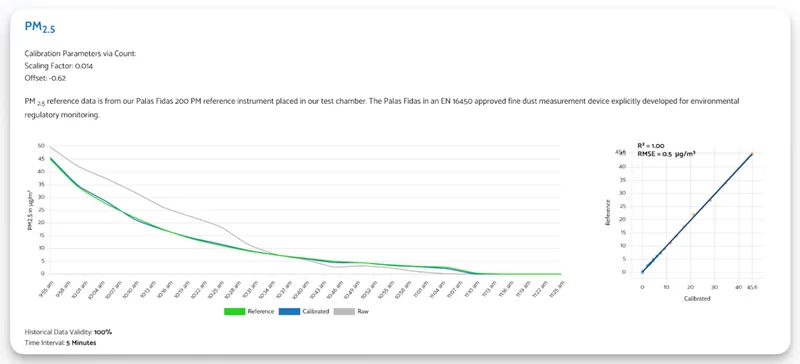
Task: Select the Offset -0.62 line
Action: click(x=45, y=78)
